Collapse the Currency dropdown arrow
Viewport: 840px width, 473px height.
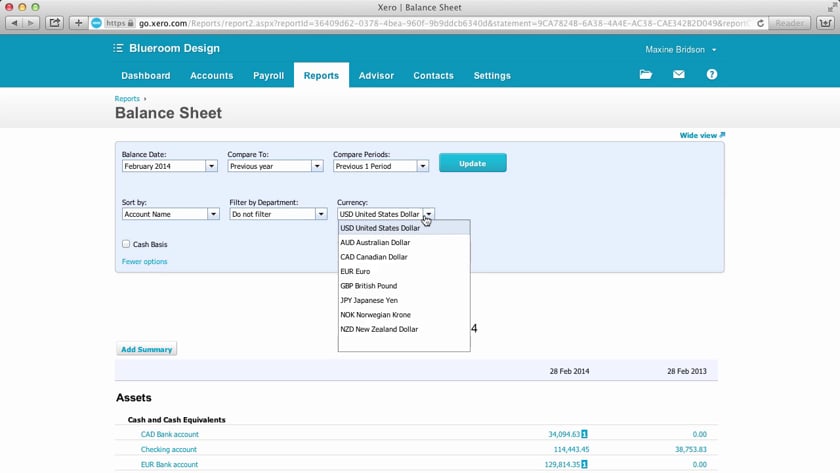tap(429, 214)
